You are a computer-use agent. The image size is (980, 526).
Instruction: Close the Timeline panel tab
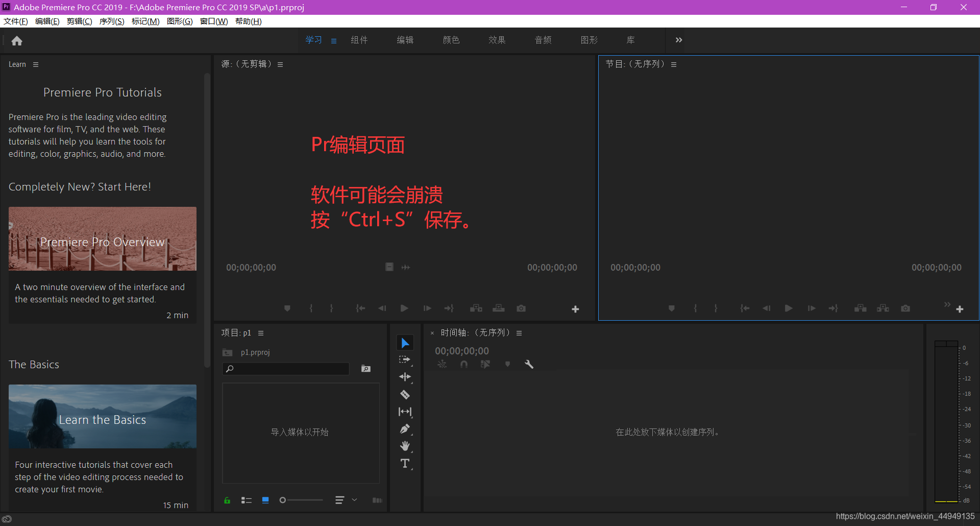(432, 333)
